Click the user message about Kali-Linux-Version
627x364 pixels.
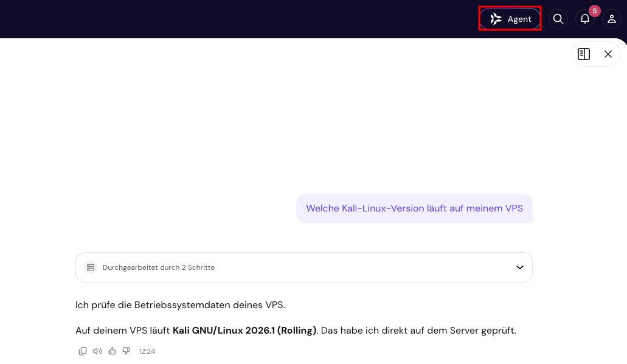[x=414, y=208]
